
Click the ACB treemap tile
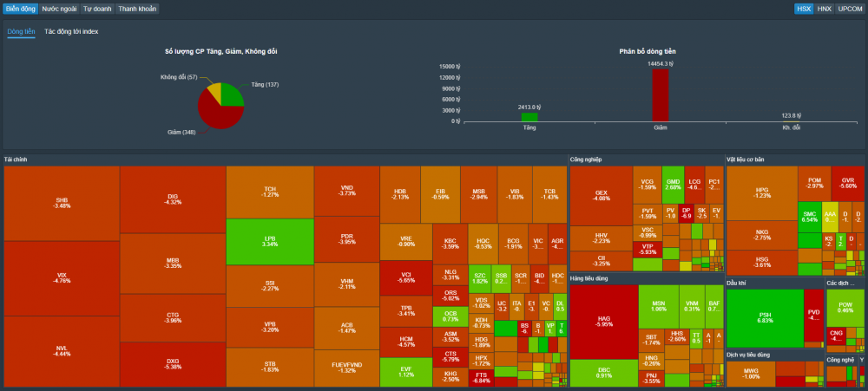tap(347, 328)
